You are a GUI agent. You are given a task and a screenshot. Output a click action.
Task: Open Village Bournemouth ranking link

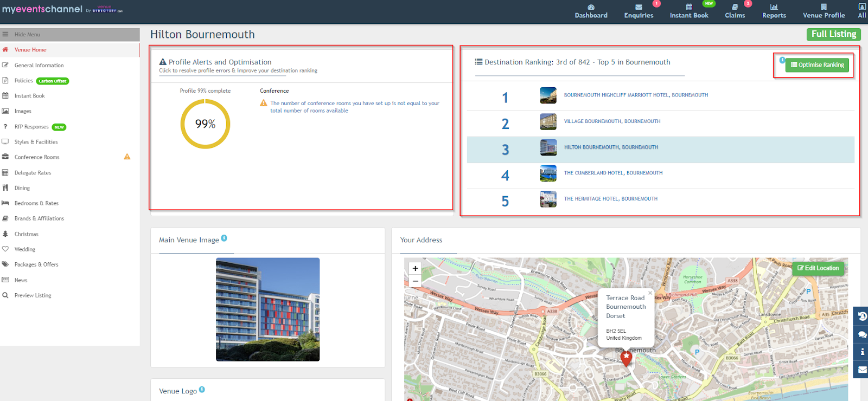pos(612,121)
